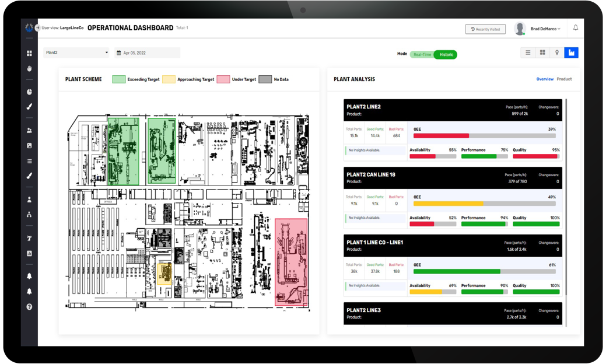Screen dimensions: 606x364
Task: Select the factory building view icon
Action: tap(572, 52)
